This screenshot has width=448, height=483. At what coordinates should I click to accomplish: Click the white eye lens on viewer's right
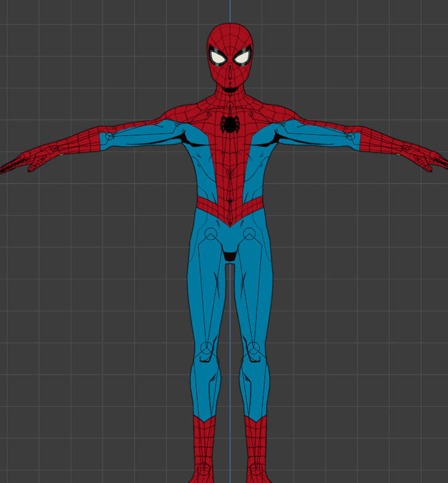(242, 57)
